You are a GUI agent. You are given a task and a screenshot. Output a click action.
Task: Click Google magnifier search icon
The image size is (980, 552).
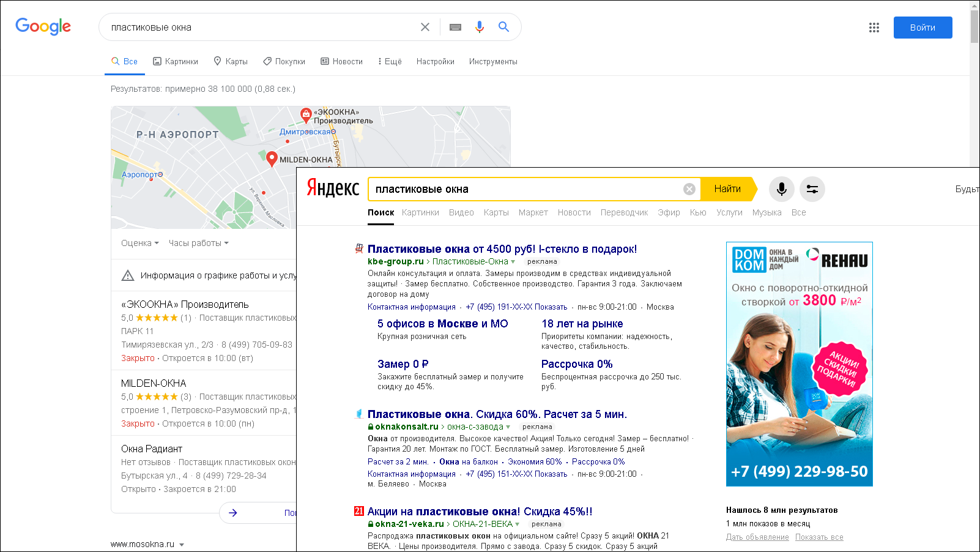tap(503, 27)
